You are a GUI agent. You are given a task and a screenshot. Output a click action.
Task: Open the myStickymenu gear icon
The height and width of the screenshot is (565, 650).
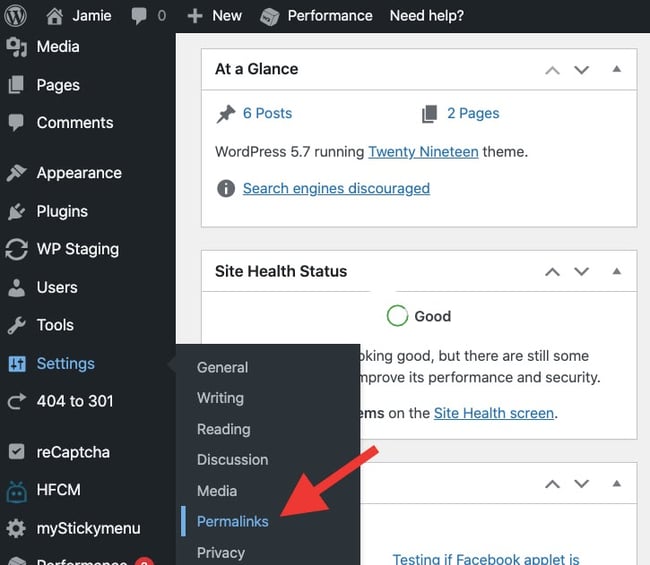click(16, 529)
